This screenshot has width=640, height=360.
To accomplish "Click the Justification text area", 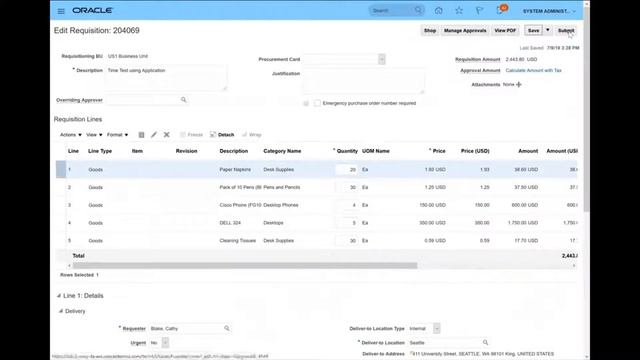I will coord(363,81).
